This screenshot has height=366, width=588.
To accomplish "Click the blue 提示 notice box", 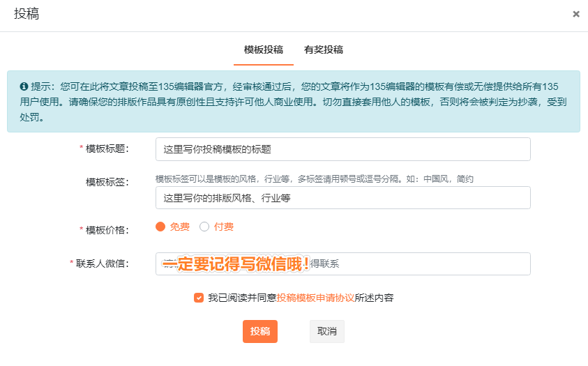I will pyautogui.click(x=293, y=102).
